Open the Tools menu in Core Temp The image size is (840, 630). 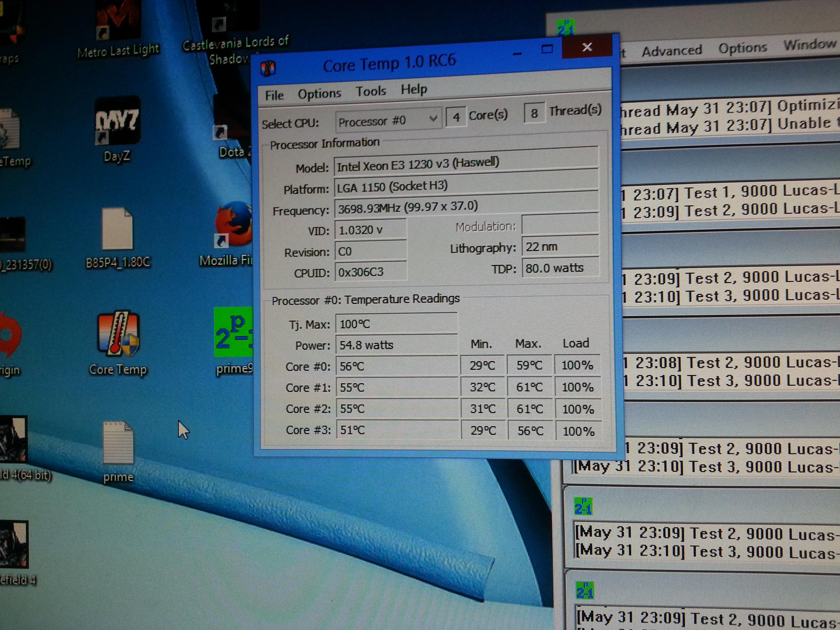click(x=371, y=91)
